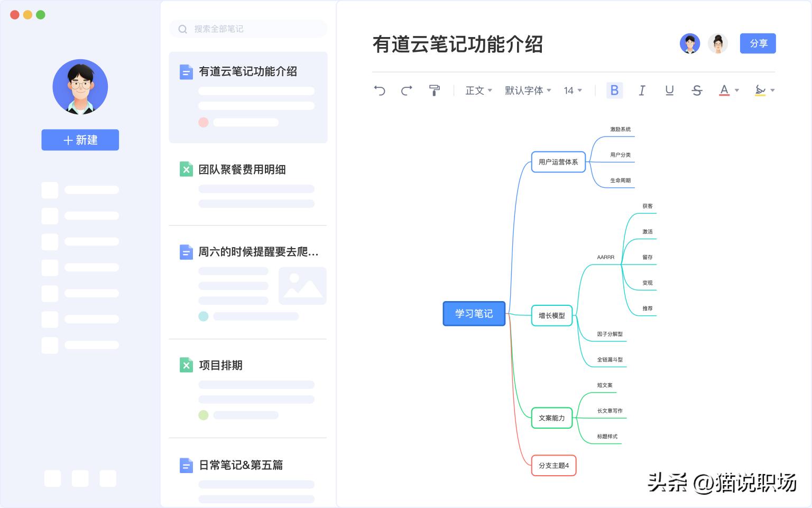Viewport: 812px width, 508px height.
Task: Apply the red font color
Action: pos(724,90)
